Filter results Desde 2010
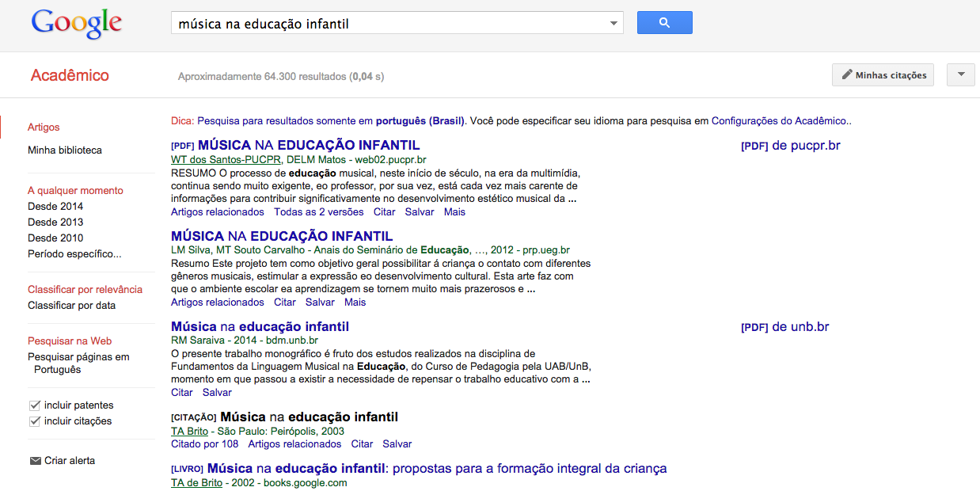Viewport: 980px width, 491px height. click(x=55, y=238)
